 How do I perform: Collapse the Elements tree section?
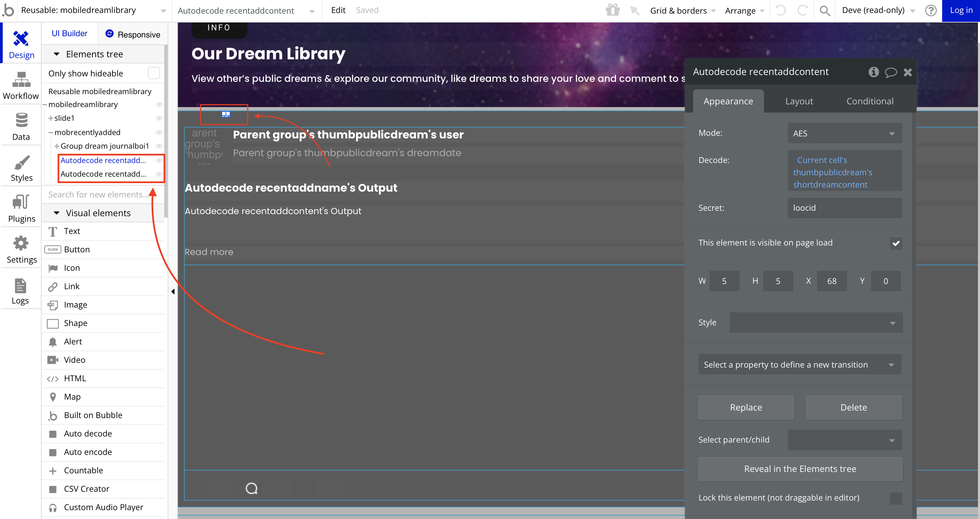point(57,54)
